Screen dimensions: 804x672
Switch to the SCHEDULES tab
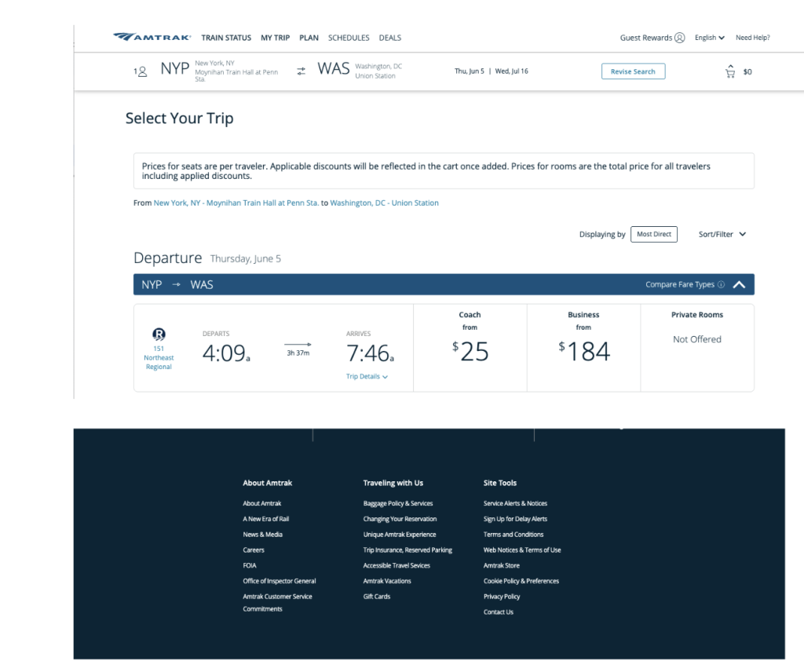[349, 37]
